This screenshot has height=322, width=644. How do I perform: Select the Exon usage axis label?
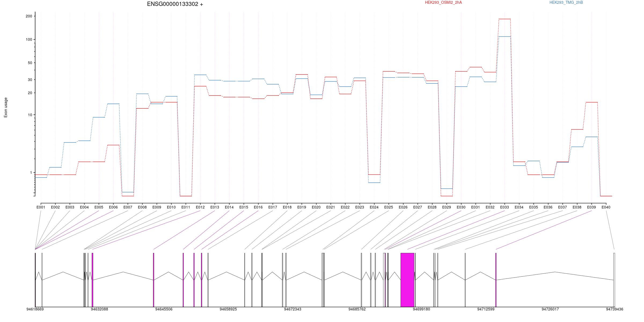point(6,107)
